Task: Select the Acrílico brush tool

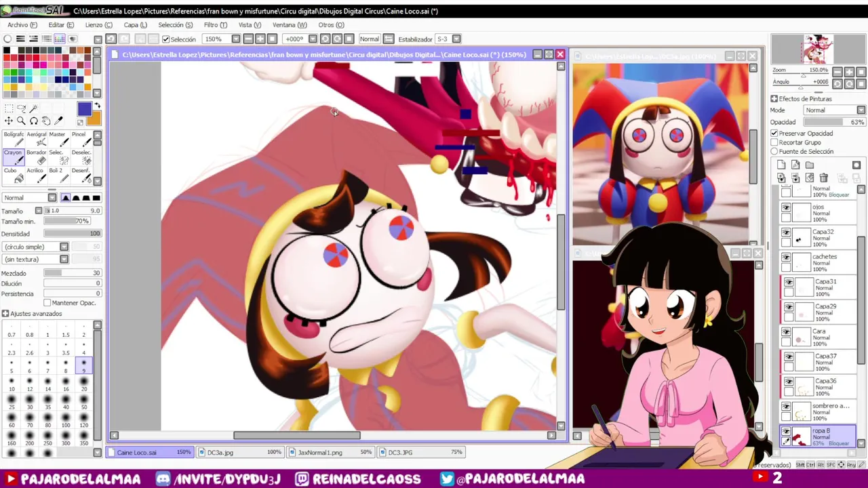Action: tap(36, 175)
